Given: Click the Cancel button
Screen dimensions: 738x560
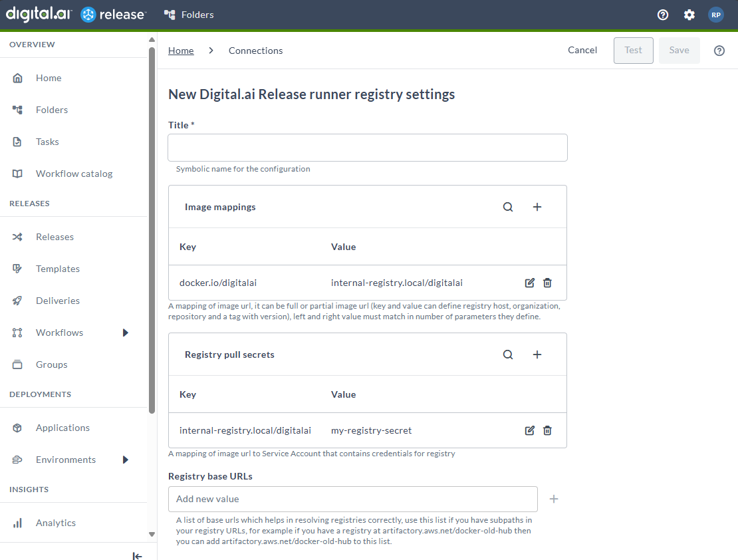Looking at the screenshot, I should 582,51.
